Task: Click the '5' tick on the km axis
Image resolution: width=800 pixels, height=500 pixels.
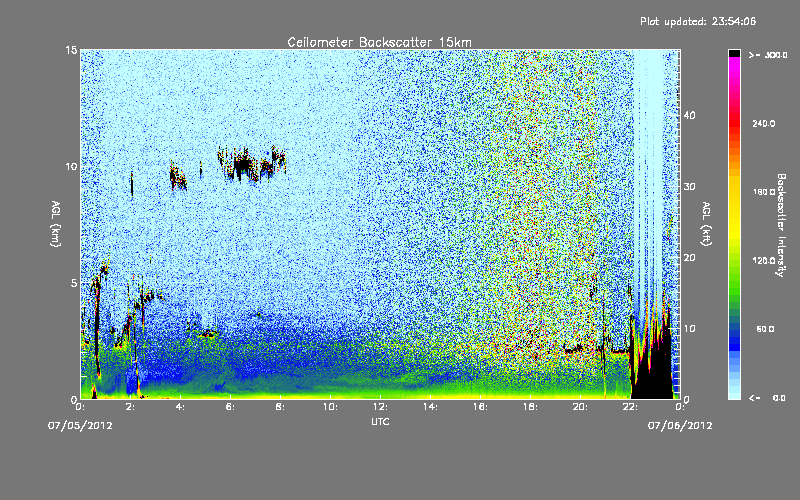Action: tap(74, 283)
